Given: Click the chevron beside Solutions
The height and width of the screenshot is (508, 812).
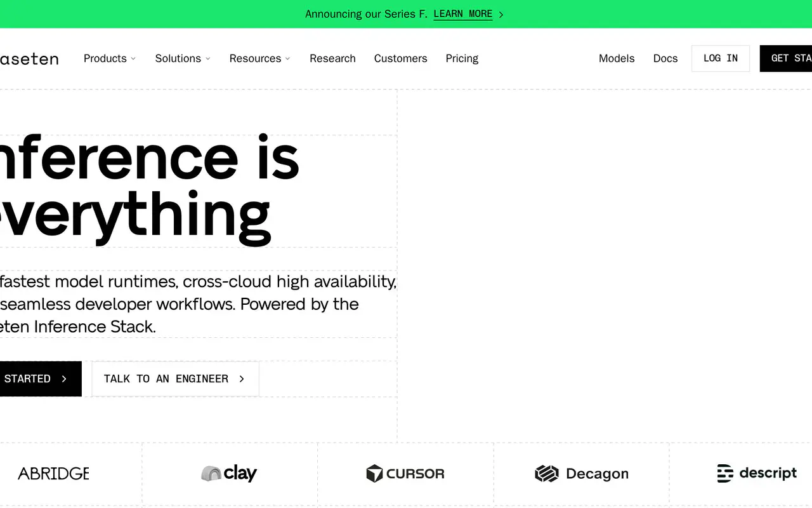Looking at the screenshot, I should [208, 58].
